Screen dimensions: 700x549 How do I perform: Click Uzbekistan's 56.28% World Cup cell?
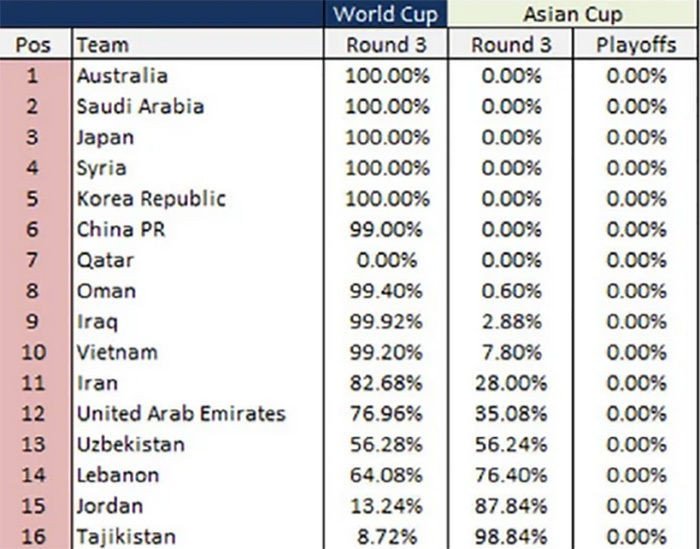click(x=385, y=445)
